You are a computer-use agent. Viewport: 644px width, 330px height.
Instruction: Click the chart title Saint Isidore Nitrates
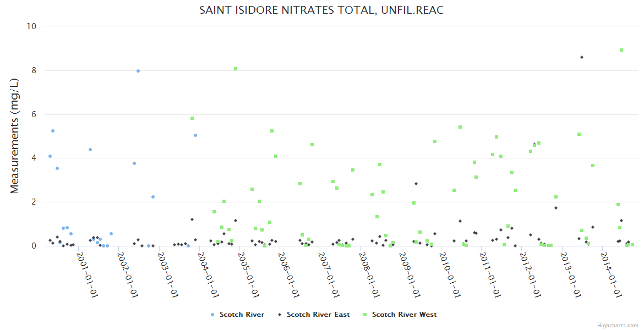point(322,10)
